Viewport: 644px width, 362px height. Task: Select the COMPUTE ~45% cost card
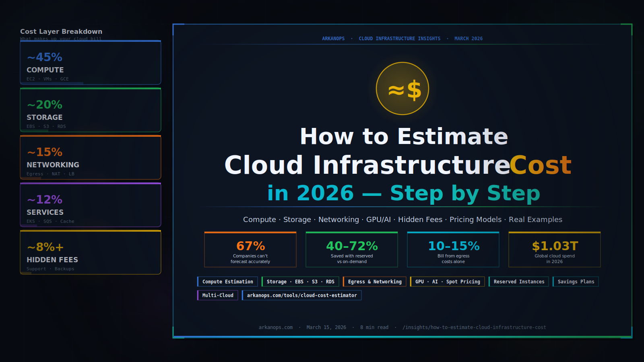90,62
